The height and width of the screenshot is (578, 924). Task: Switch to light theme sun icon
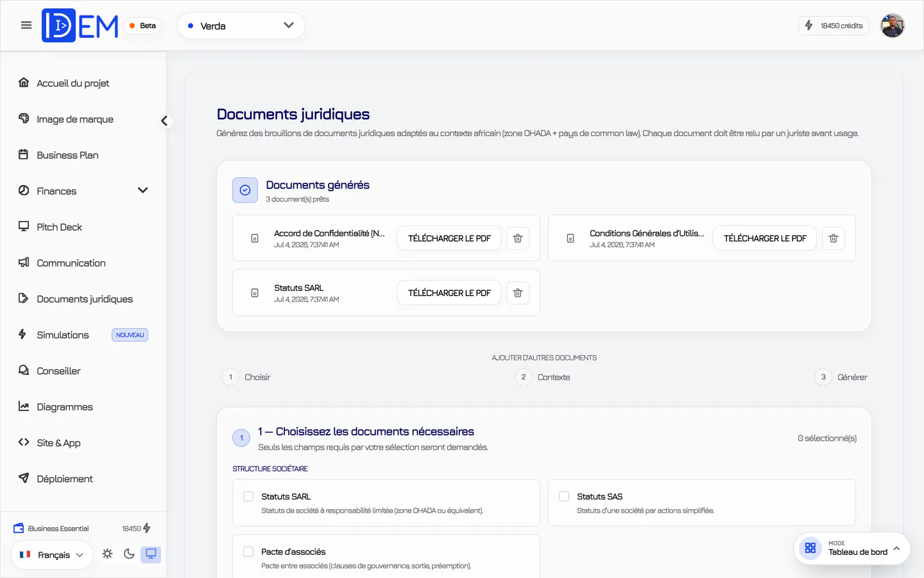point(107,554)
